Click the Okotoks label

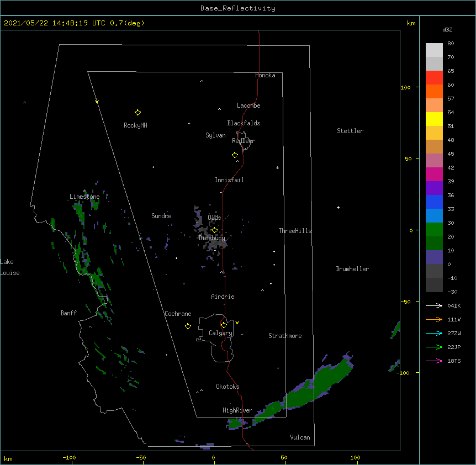click(x=228, y=387)
